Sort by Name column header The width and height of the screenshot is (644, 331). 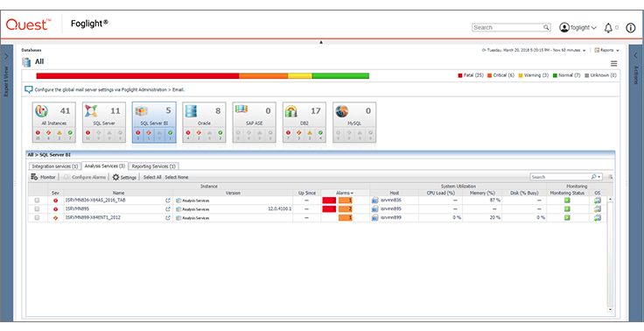(x=118, y=193)
